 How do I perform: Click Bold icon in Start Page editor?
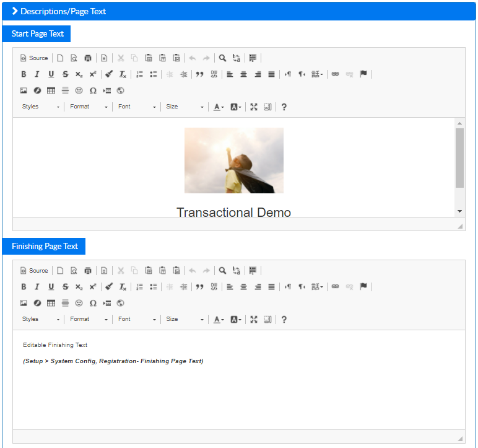24,74
